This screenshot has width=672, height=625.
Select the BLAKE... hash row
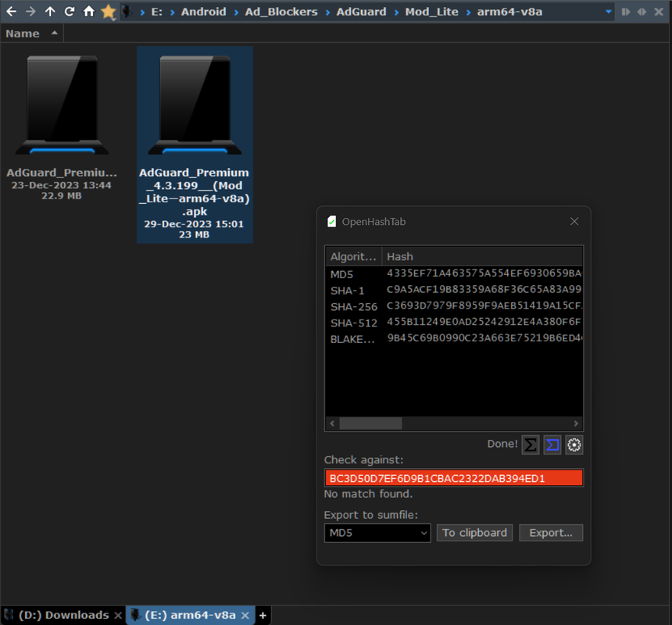pos(454,339)
